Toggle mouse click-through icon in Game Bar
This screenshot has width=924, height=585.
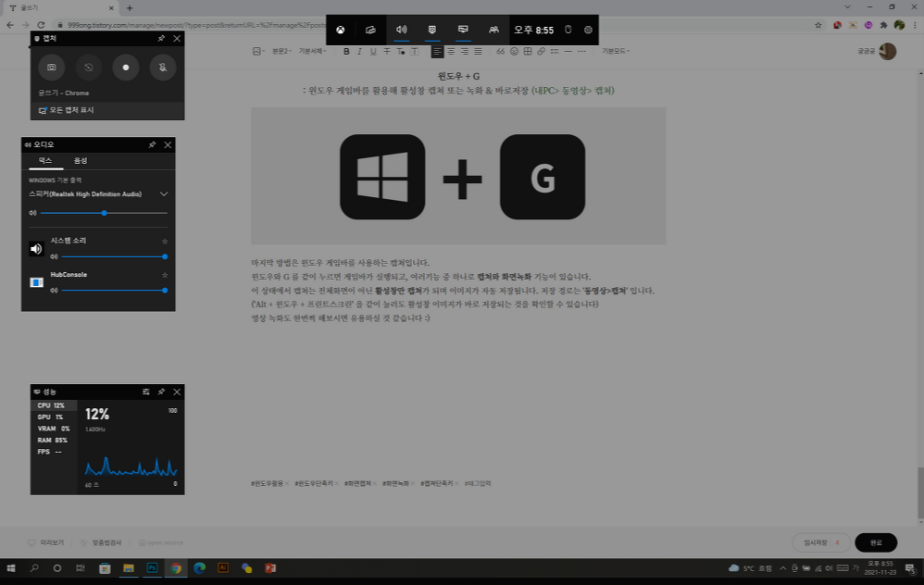[568, 30]
